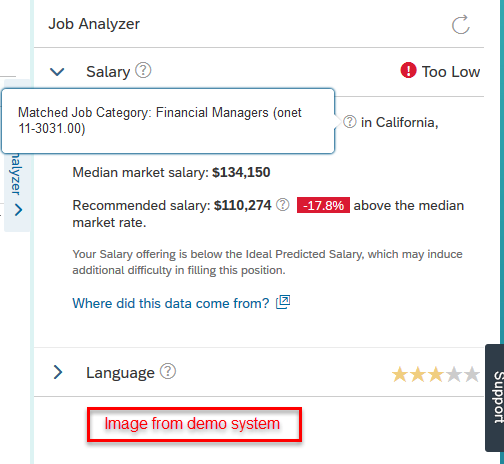Screen dimensions: 504x464
Task: Open help icon next to Recommended salary
Action: 283,204
